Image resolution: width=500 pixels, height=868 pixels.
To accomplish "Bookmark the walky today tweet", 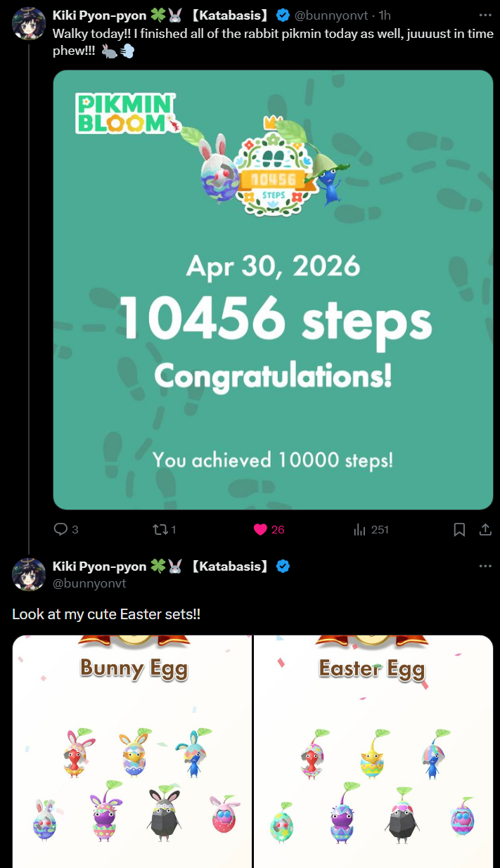I will click(459, 529).
